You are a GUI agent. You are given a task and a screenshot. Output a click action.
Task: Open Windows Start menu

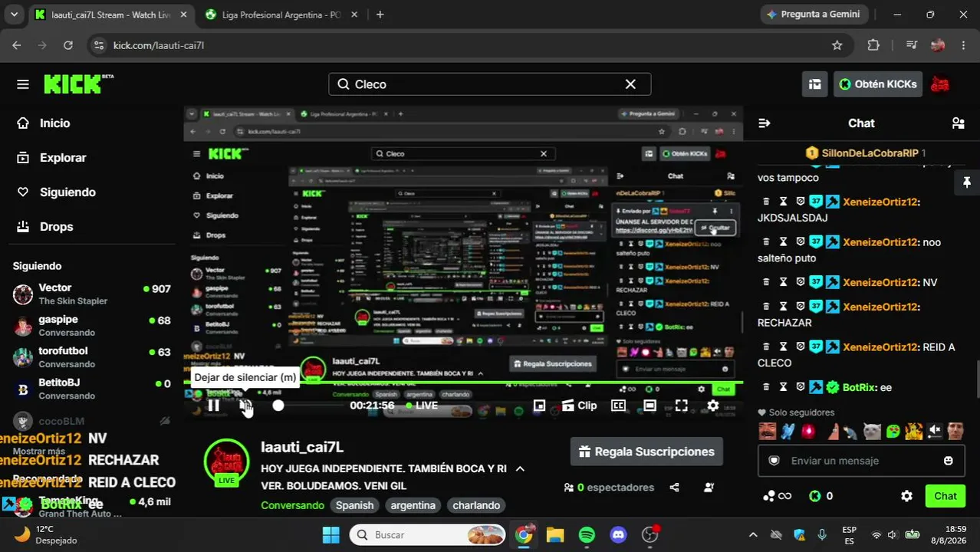(x=331, y=534)
